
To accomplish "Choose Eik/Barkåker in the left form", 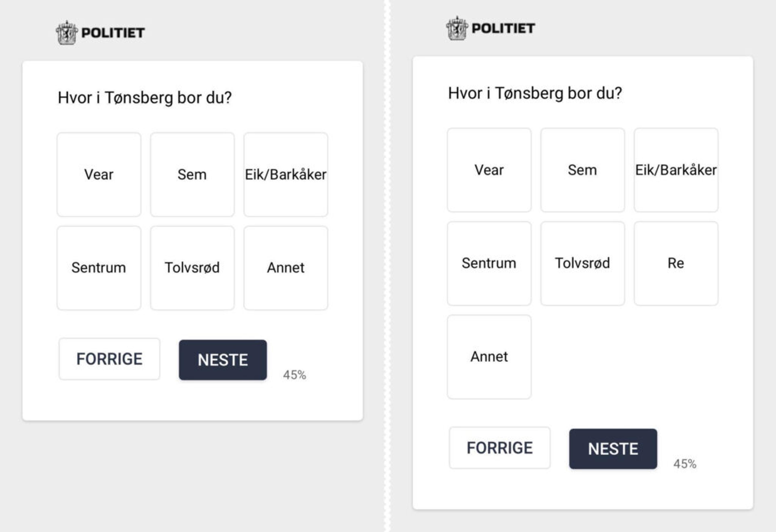I will click(286, 175).
